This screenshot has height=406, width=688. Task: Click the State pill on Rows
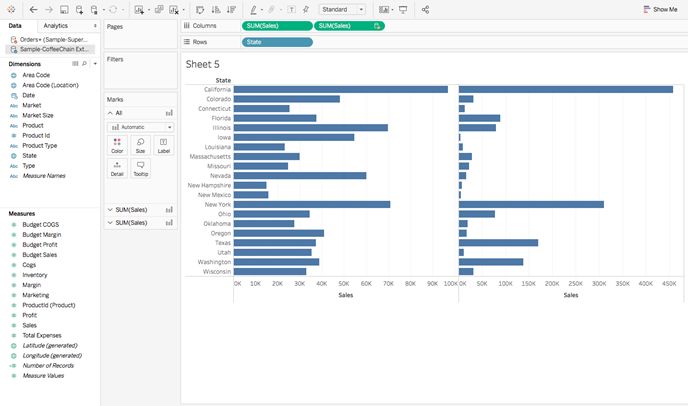pos(277,42)
